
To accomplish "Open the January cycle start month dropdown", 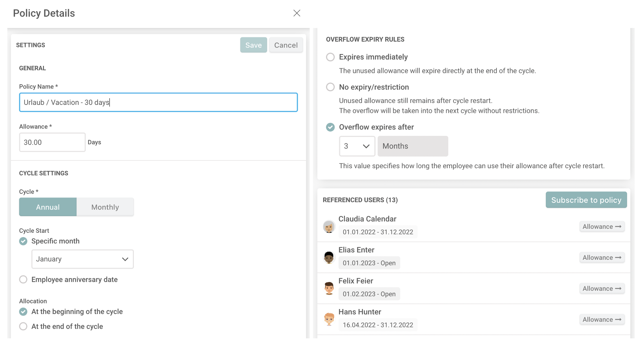I will [83, 259].
